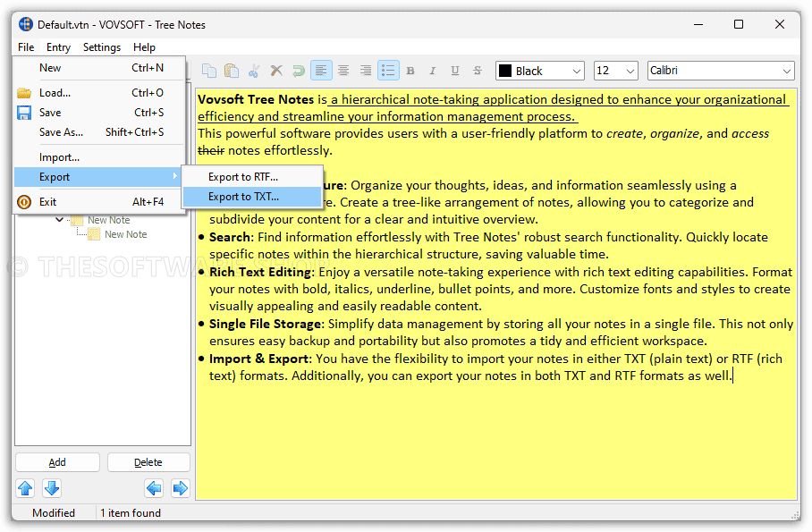Click the Paste clipboard icon
This screenshot has width=812, height=532.
click(232, 71)
